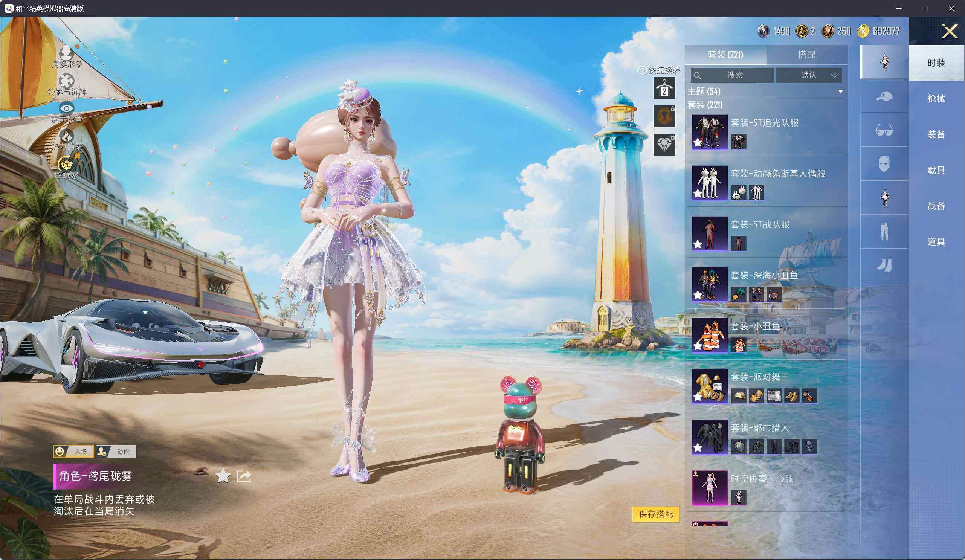965x560 pixels.
Task: Switch to the 动作 action tab
Action: (116, 452)
